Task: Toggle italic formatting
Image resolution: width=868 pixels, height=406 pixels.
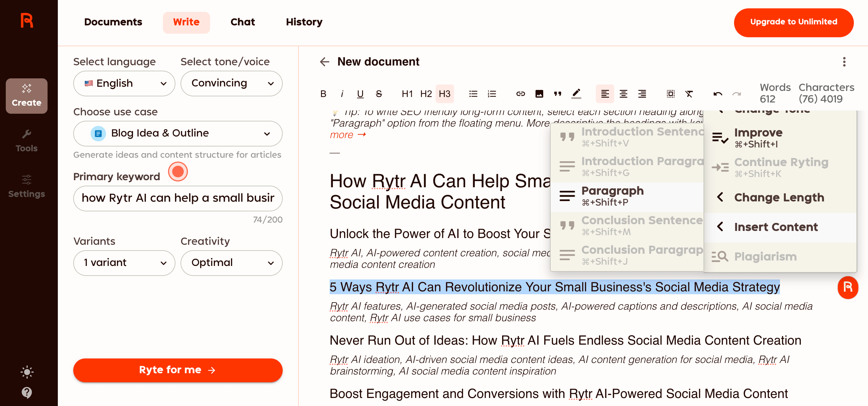Action: pos(342,94)
